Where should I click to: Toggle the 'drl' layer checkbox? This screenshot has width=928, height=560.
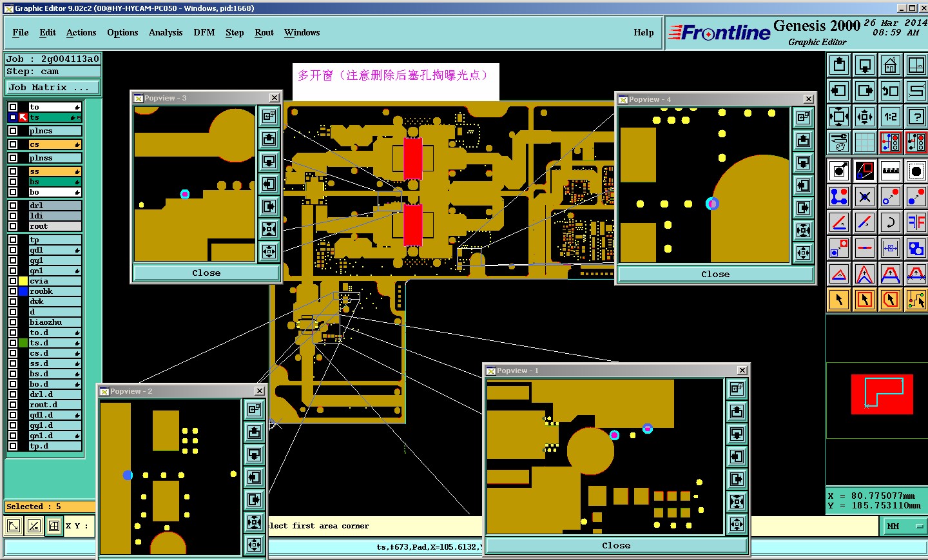(x=13, y=206)
